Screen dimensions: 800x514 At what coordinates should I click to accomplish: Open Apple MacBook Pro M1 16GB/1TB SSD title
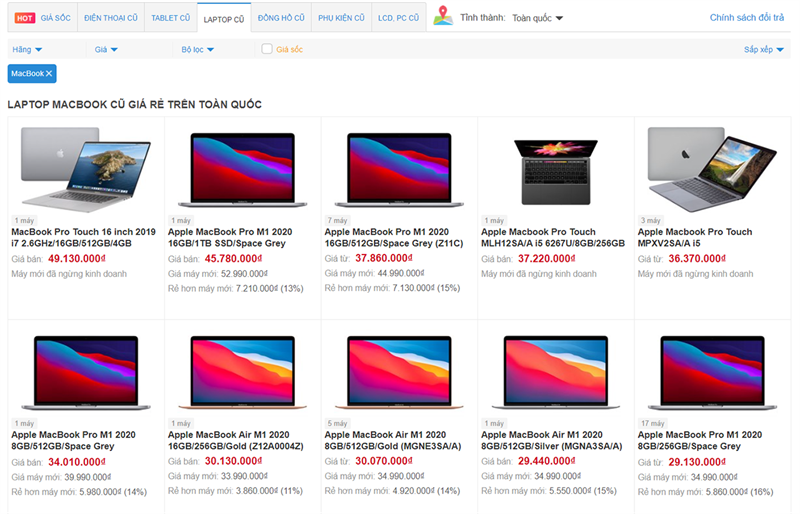(230, 237)
